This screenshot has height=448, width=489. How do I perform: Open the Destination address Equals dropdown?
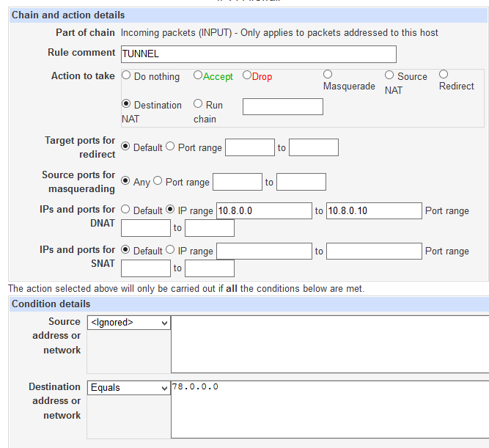[129, 387]
